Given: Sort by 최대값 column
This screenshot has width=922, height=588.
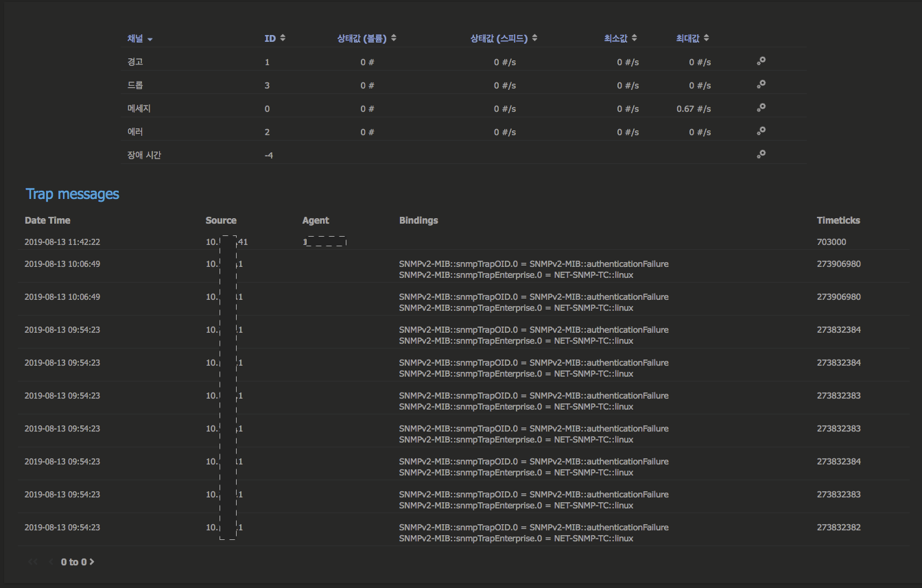Looking at the screenshot, I should click(693, 38).
